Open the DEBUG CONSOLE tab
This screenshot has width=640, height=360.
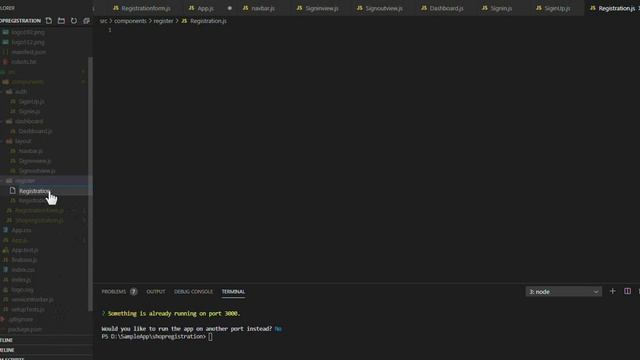click(x=193, y=292)
